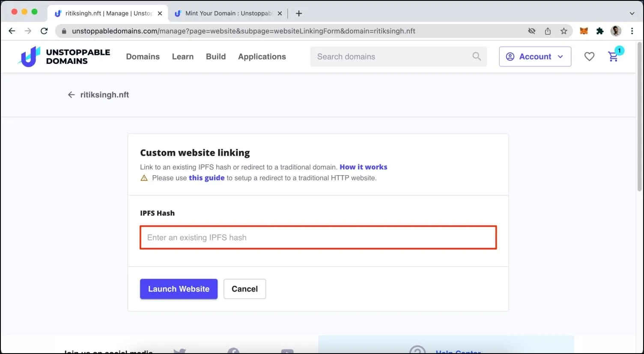
Task: Expand the Account dropdown
Action: pyautogui.click(x=535, y=57)
